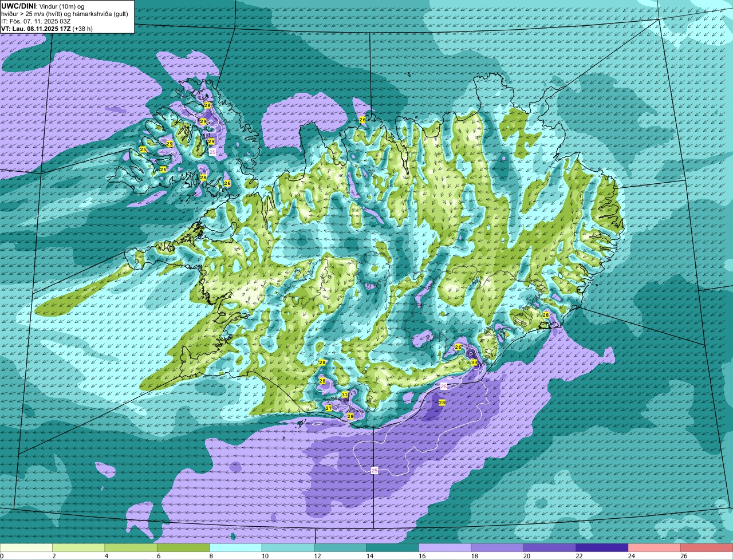Select the yellow "25" gust label in Westfjords

[143, 149]
